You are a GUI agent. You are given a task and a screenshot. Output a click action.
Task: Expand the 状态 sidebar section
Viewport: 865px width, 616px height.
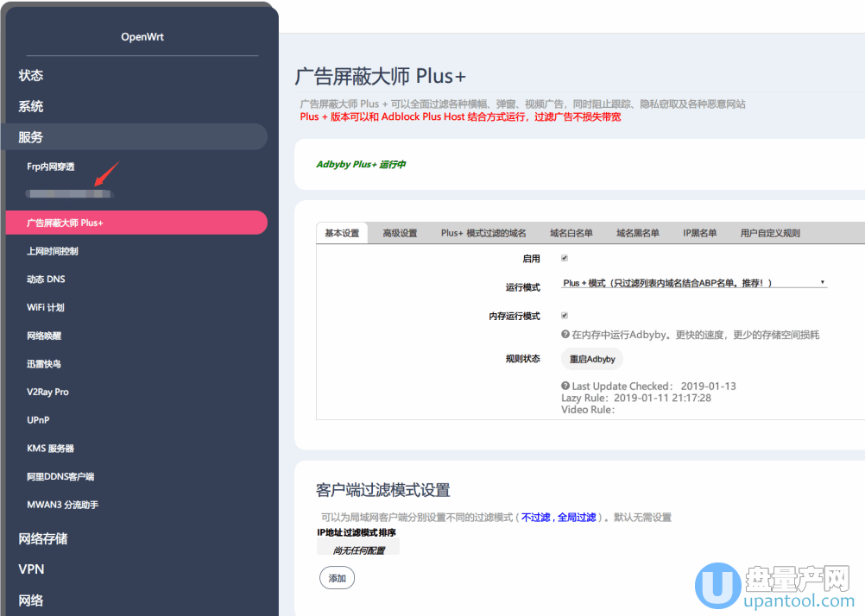click(x=31, y=76)
